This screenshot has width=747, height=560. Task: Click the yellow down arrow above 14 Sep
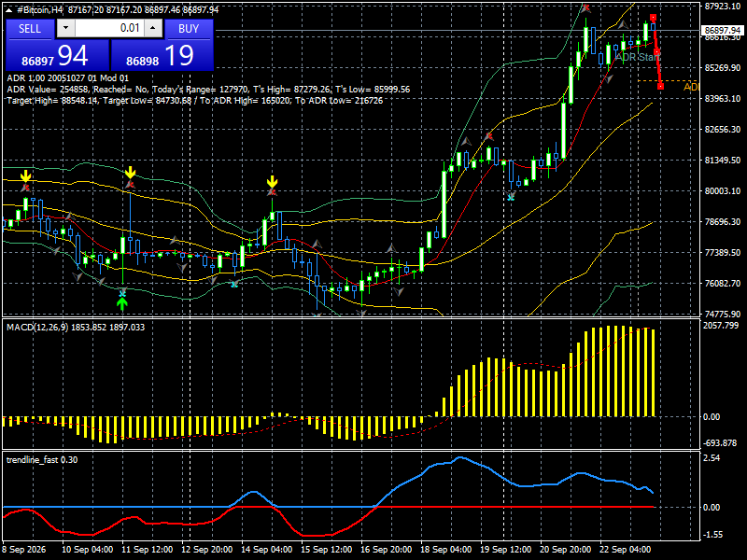272,181
